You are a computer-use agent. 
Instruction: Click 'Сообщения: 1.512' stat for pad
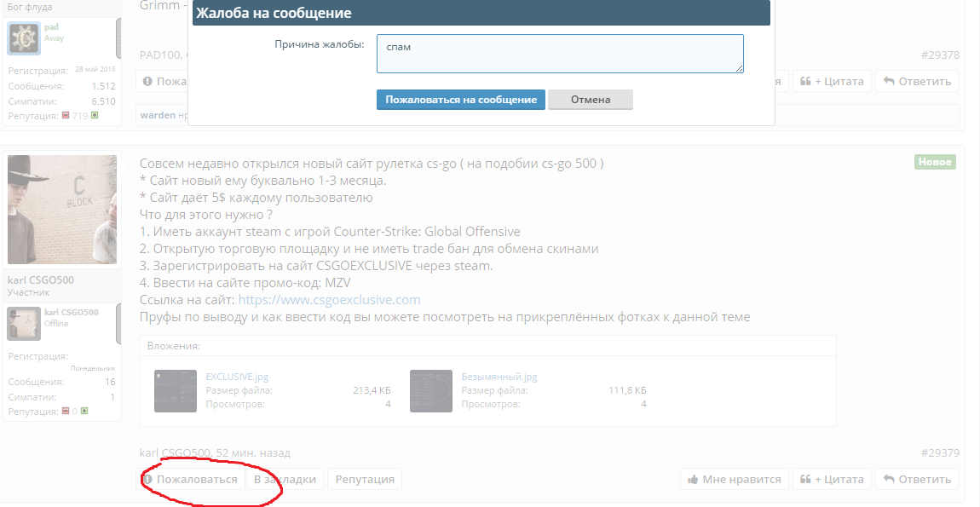(62, 86)
